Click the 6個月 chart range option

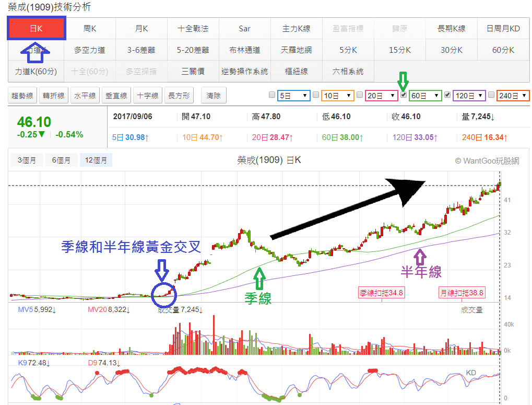click(x=61, y=160)
